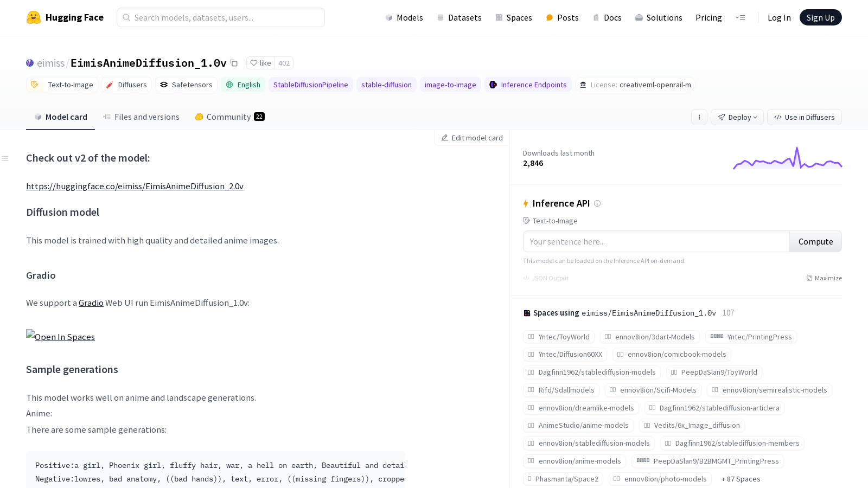Select the Model card tab
Viewport: 868px width, 488px height.
61,117
